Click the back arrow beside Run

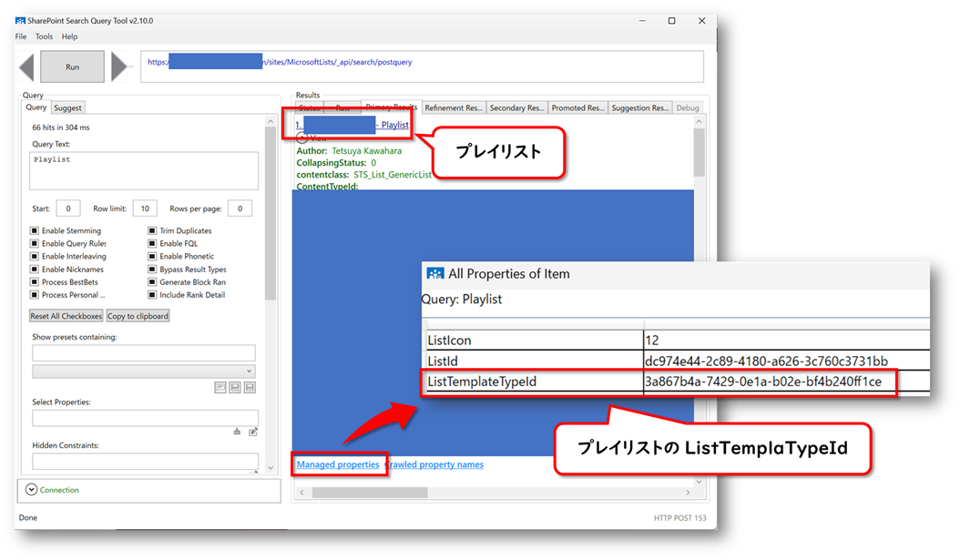(27, 66)
